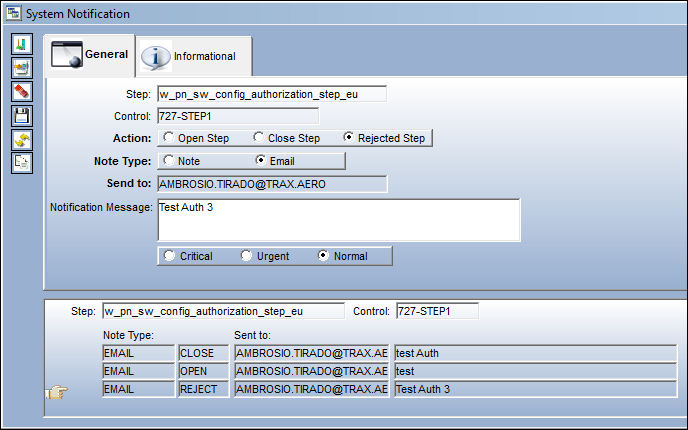Select the Rejected Step radio button

(384, 138)
